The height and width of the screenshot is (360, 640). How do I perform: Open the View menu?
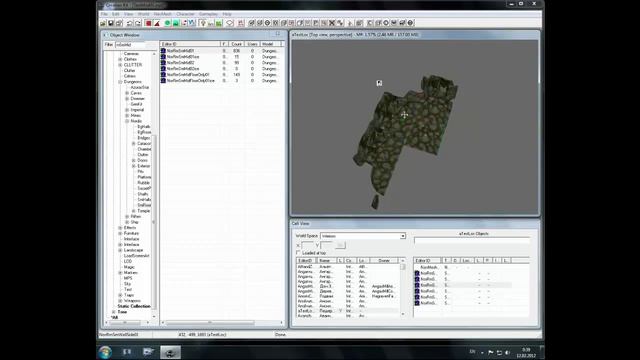point(128,14)
